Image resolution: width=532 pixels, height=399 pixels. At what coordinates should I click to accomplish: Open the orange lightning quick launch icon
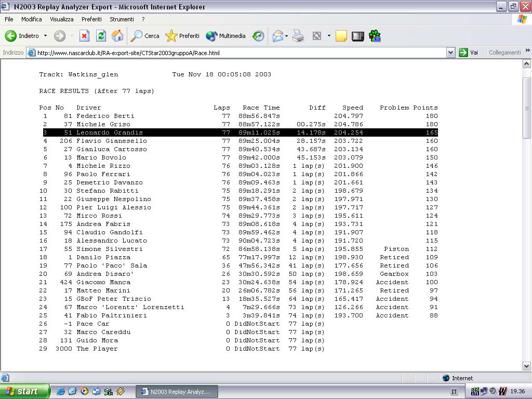(121, 391)
